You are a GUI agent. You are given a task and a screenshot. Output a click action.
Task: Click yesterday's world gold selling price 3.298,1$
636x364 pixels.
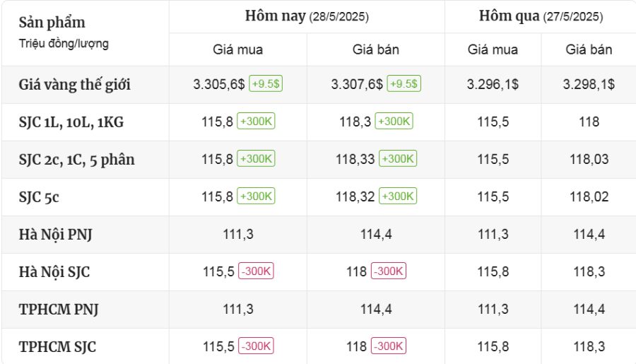click(x=589, y=84)
